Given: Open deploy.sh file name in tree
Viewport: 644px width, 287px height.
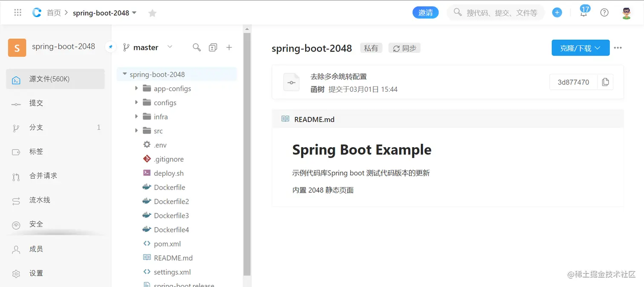Looking at the screenshot, I should point(169,173).
